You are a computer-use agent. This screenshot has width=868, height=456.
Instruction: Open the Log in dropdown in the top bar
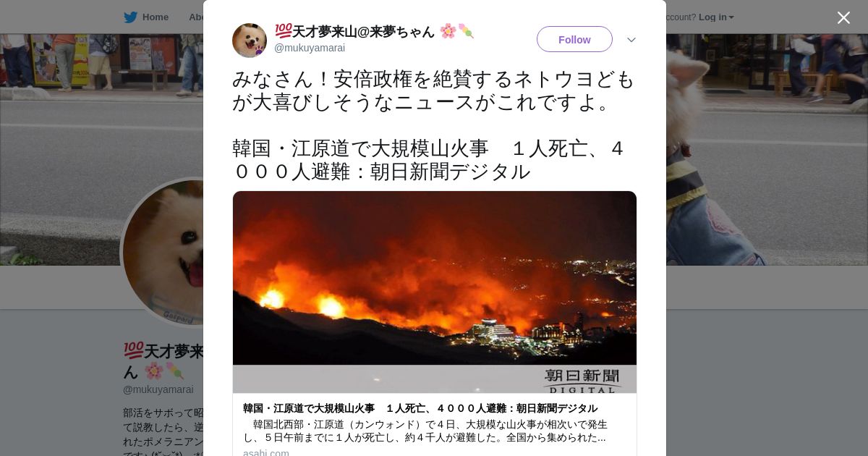[716, 17]
